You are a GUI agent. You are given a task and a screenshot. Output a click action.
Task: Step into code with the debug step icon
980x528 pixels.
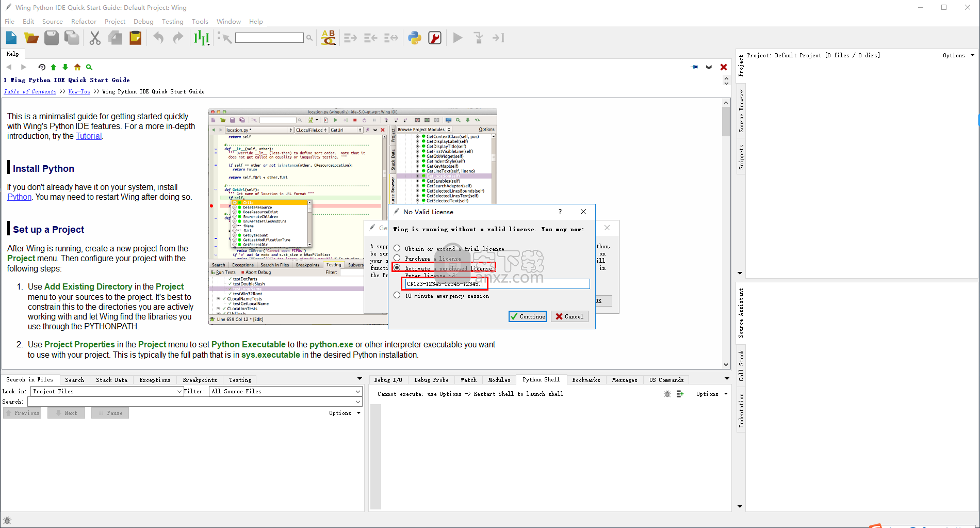[x=478, y=38]
